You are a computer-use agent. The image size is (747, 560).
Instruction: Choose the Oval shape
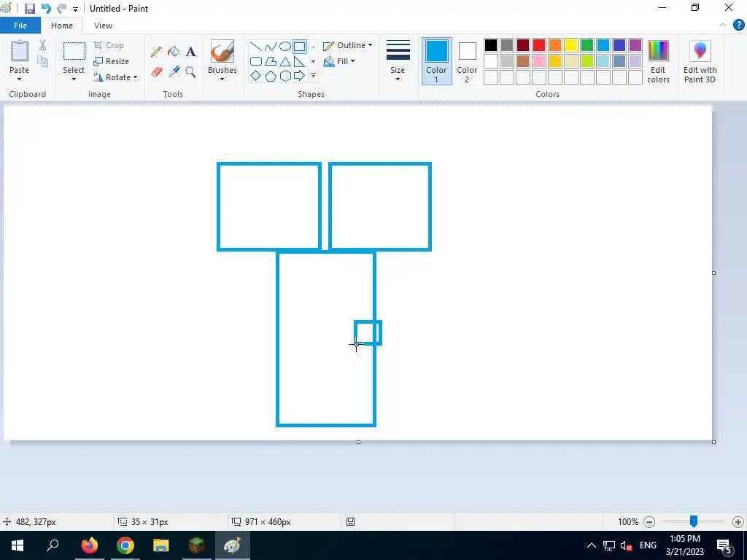tap(285, 47)
